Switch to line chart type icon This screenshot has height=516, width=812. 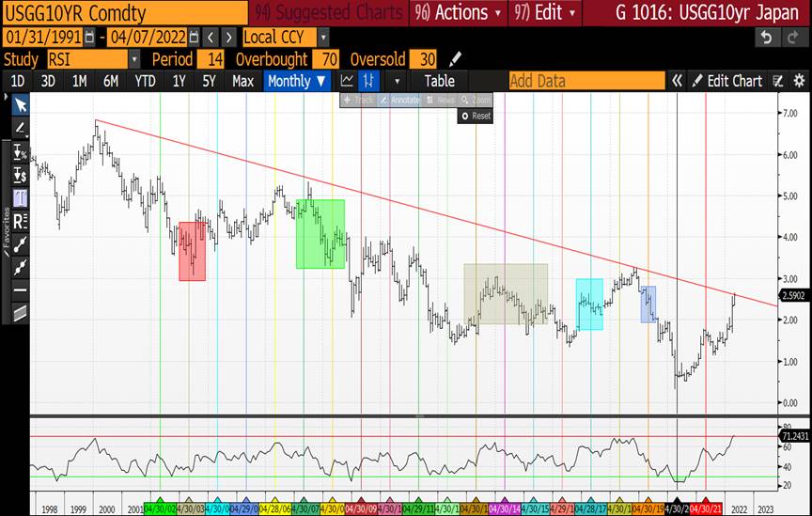tap(347, 81)
